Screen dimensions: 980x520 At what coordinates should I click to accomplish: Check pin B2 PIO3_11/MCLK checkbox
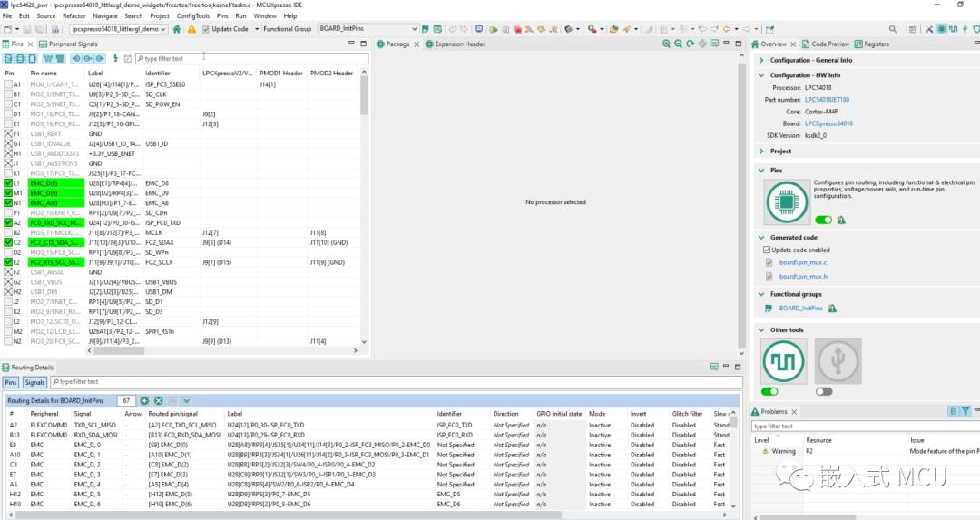(x=8, y=232)
